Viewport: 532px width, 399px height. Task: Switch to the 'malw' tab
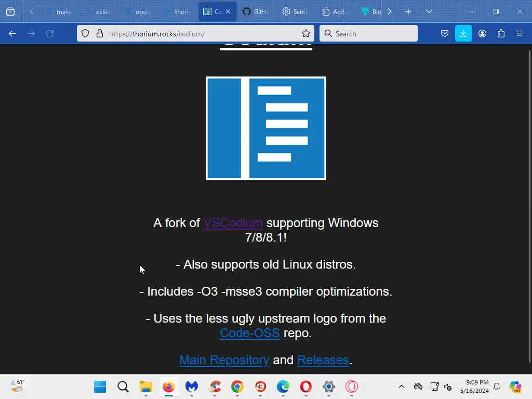60,11
